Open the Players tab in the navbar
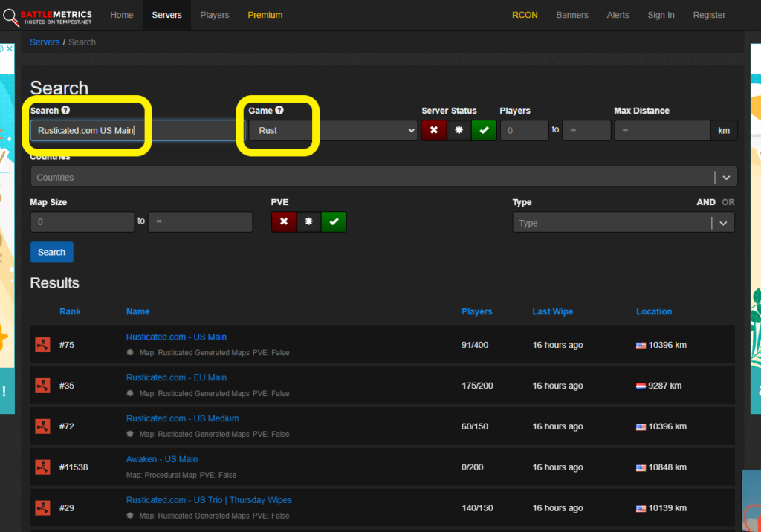 click(214, 15)
